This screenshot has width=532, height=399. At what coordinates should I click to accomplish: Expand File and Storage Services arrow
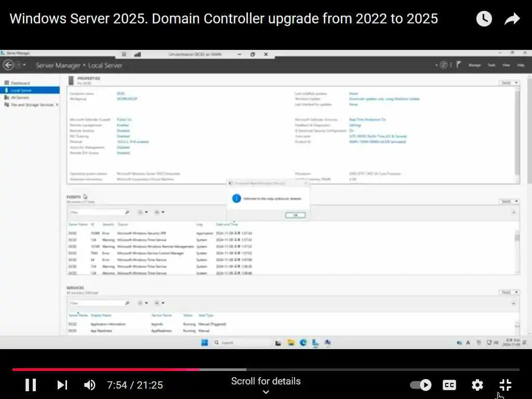(x=57, y=105)
